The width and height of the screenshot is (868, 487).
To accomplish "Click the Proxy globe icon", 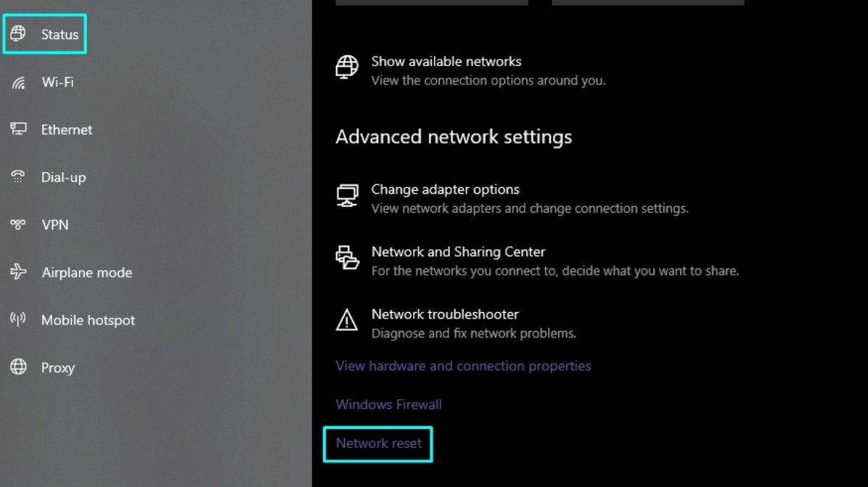I will (18, 367).
